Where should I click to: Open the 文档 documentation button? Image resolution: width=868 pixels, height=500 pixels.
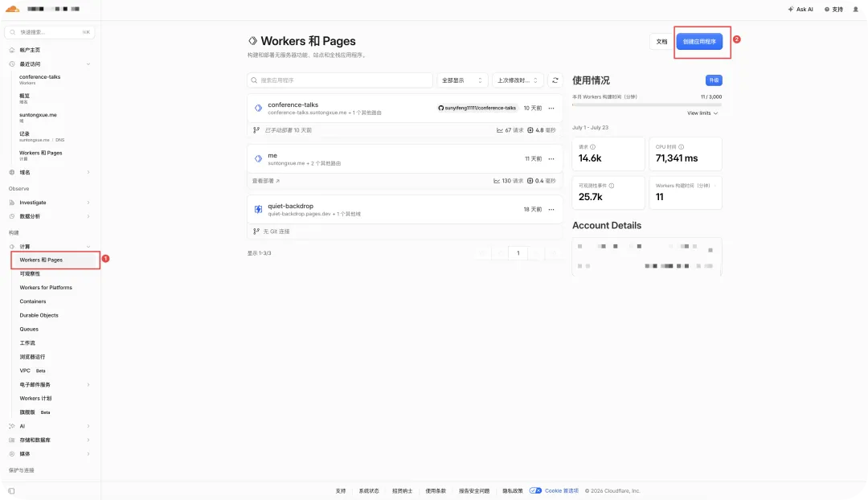click(661, 42)
